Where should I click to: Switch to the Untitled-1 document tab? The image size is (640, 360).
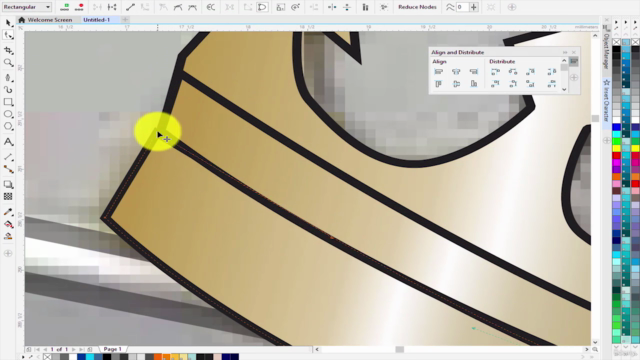pyautogui.click(x=97, y=20)
